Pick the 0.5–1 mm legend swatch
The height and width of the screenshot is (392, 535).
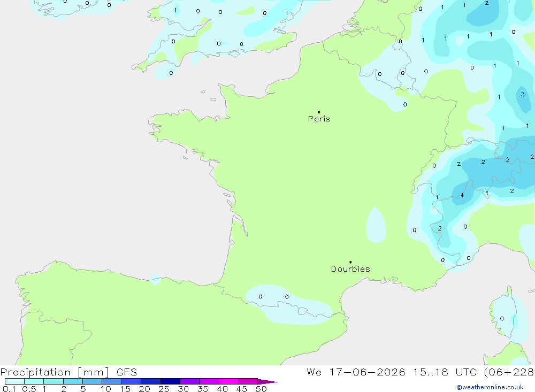[34, 381]
